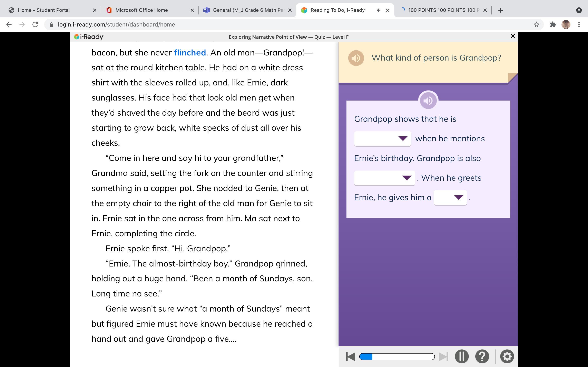The height and width of the screenshot is (367, 588).
Task: Open dropdown after 'he gives him a'
Action: (x=450, y=198)
